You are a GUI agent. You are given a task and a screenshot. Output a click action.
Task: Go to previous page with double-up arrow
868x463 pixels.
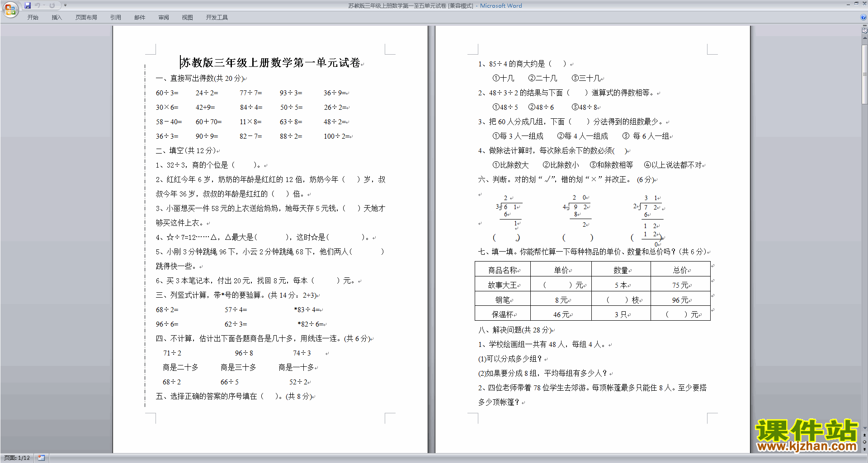coord(864,435)
